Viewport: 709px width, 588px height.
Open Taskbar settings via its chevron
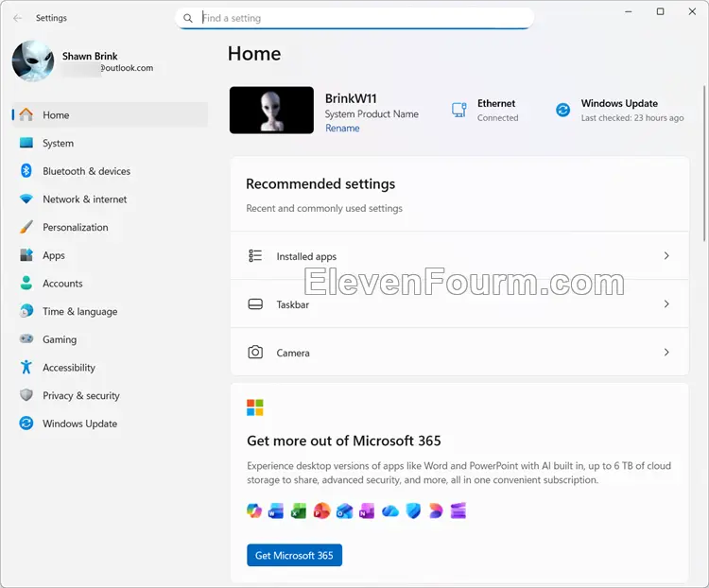point(666,304)
